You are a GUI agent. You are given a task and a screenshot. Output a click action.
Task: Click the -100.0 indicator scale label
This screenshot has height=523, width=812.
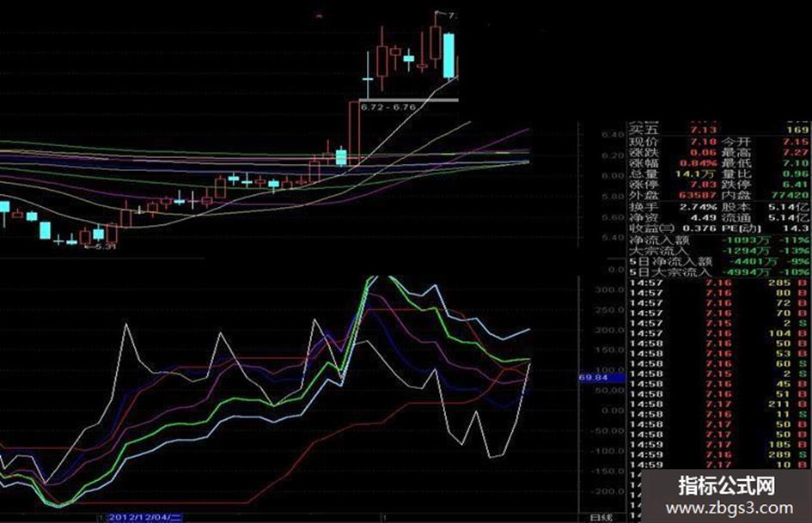pyautogui.click(x=607, y=451)
